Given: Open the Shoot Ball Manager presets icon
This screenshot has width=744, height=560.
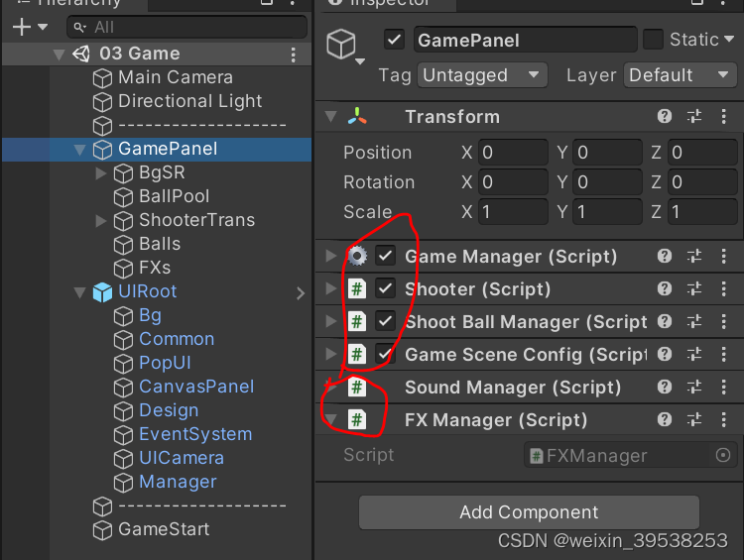Looking at the screenshot, I should pyautogui.click(x=694, y=321).
